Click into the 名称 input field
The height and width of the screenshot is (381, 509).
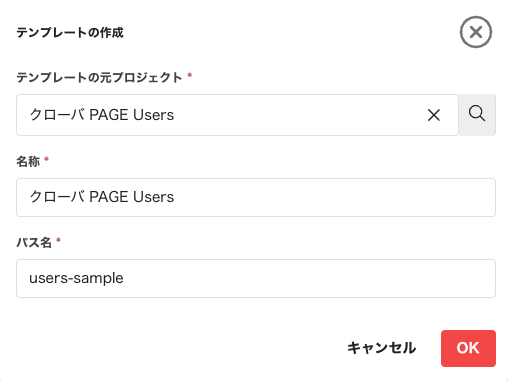point(256,197)
